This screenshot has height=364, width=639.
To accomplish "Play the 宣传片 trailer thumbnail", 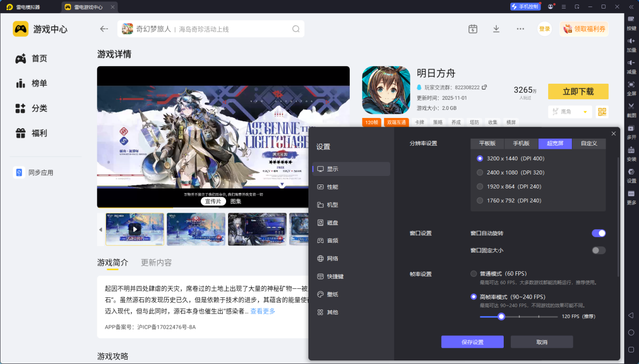I will coord(134,229).
